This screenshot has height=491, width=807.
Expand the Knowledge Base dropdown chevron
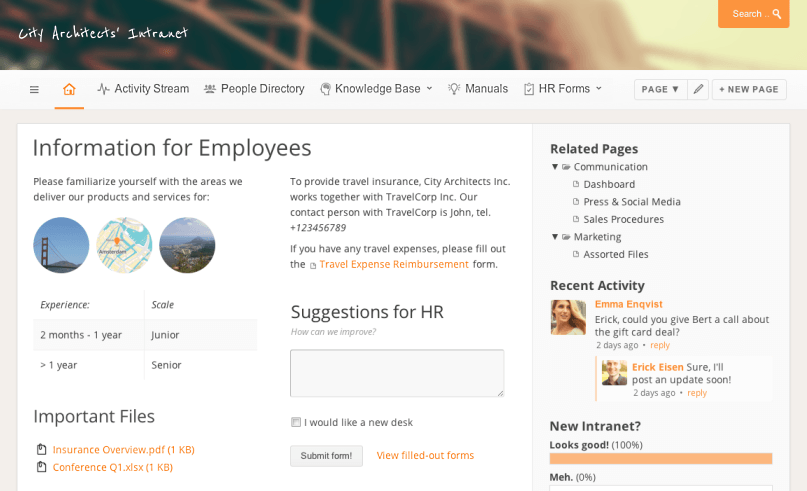[429, 89]
